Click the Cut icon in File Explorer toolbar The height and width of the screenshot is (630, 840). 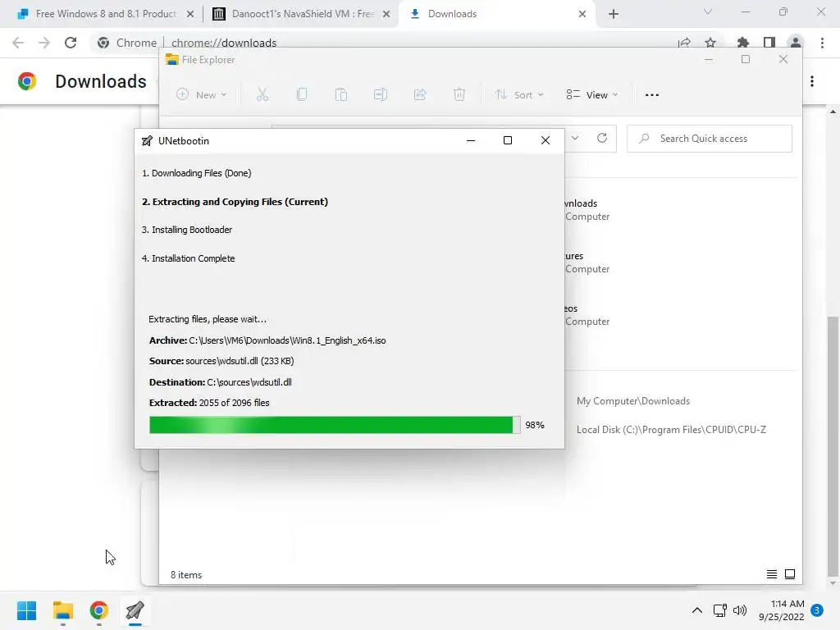[x=262, y=95]
